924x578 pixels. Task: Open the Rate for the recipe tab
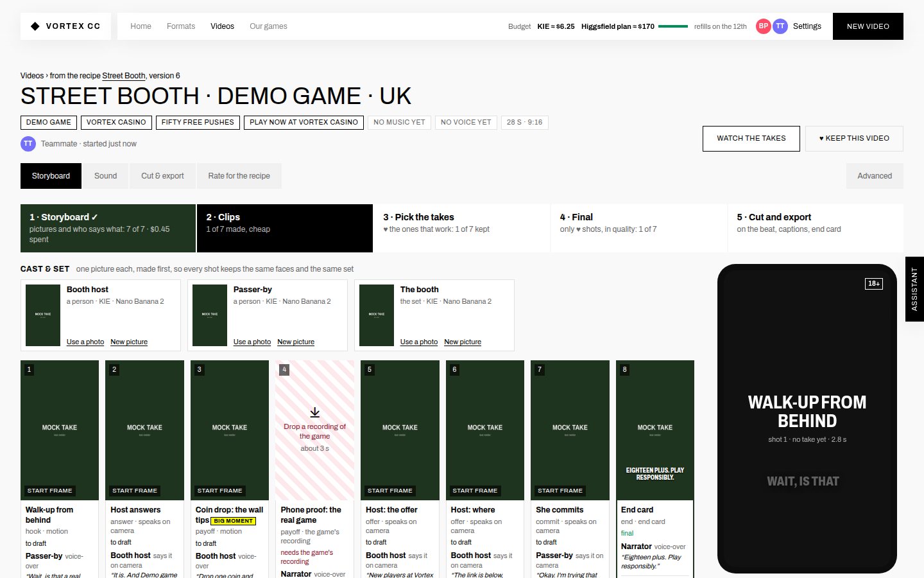(x=239, y=176)
